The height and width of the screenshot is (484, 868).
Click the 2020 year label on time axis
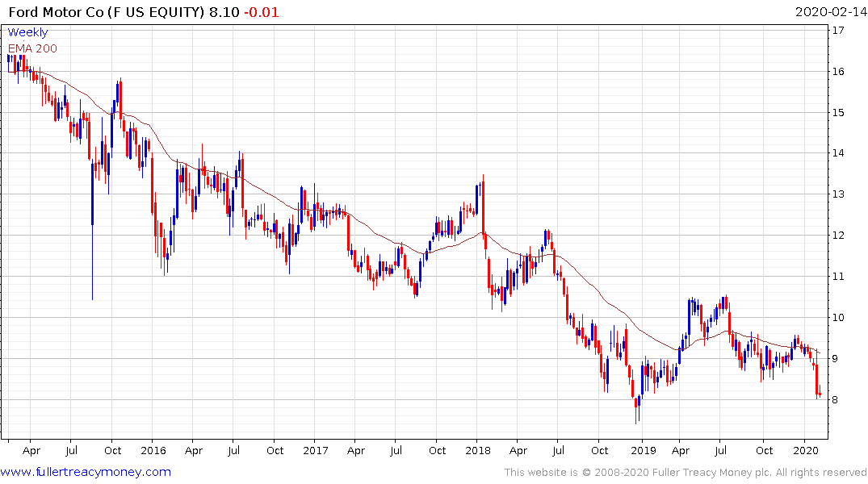[x=806, y=450]
